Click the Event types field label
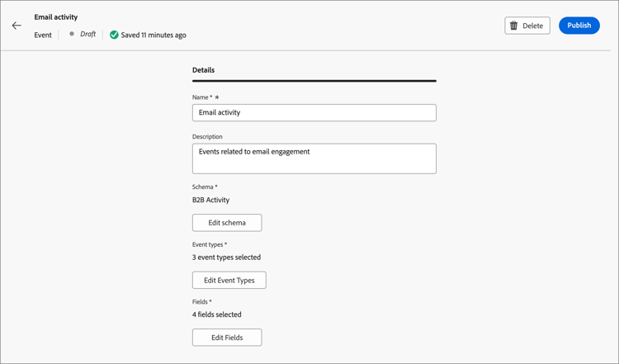Screen dimensions: 619x364 (x=209, y=244)
